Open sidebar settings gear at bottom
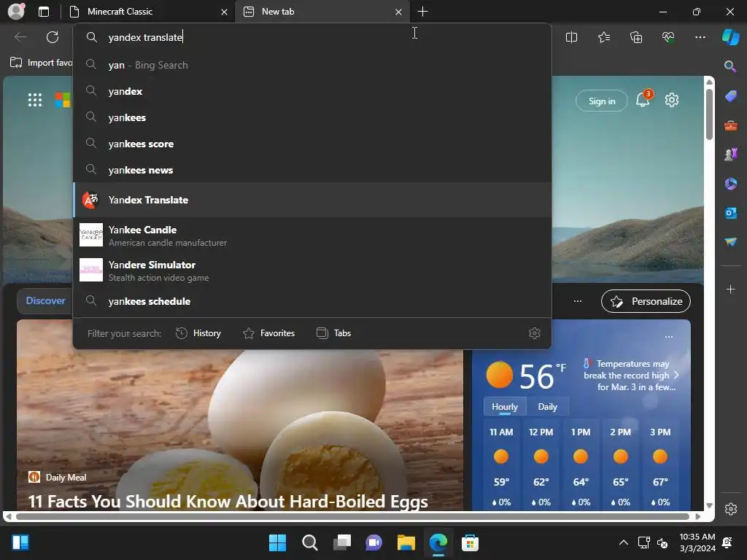Image resolution: width=747 pixels, height=560 pixels. (730, 509)
